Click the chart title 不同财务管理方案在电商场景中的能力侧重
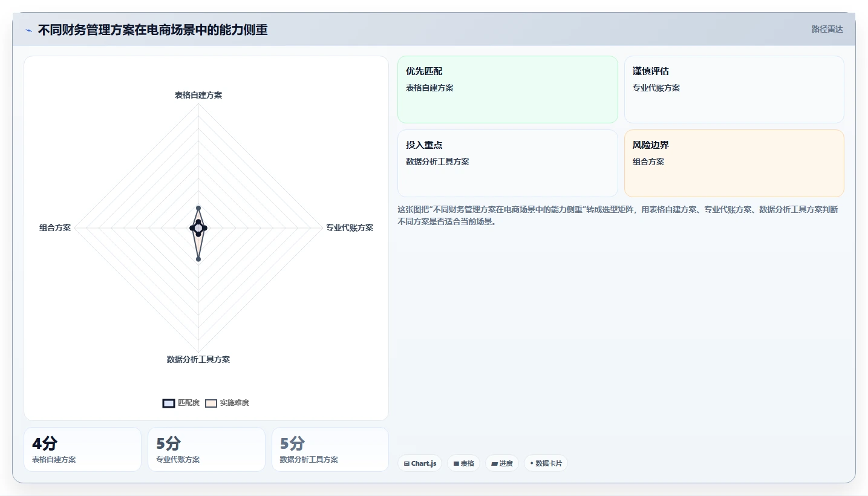 pyautogui.click(x=153, y=30)
